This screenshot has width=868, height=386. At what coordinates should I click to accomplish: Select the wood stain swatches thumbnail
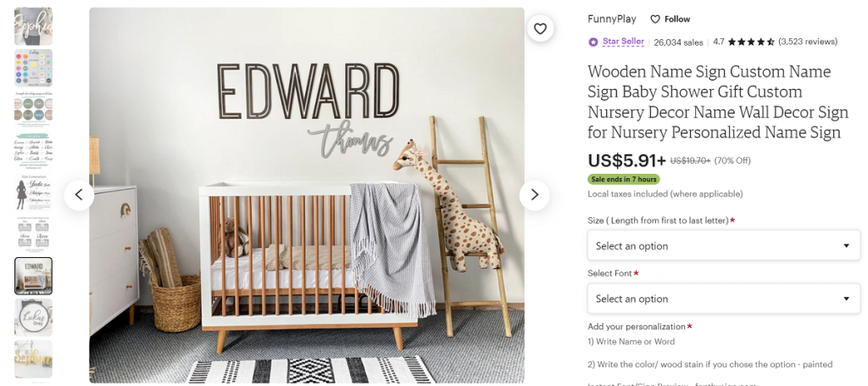(34, 109)
